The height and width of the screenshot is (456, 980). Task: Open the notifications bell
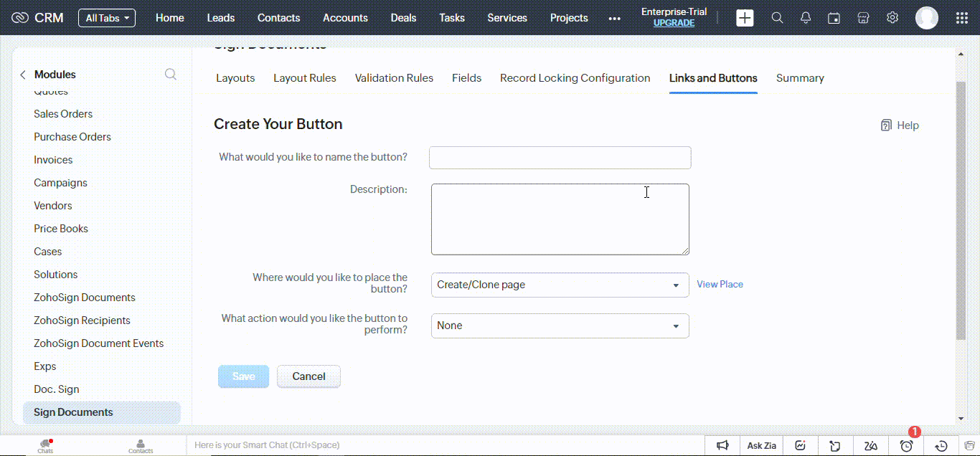(x=805, y=17)
